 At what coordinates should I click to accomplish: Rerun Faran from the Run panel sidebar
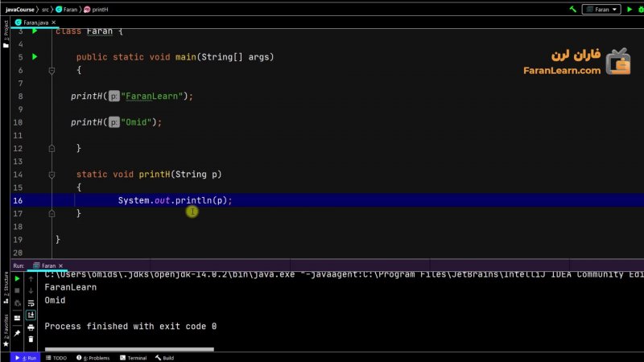click(x=17, y=278)
